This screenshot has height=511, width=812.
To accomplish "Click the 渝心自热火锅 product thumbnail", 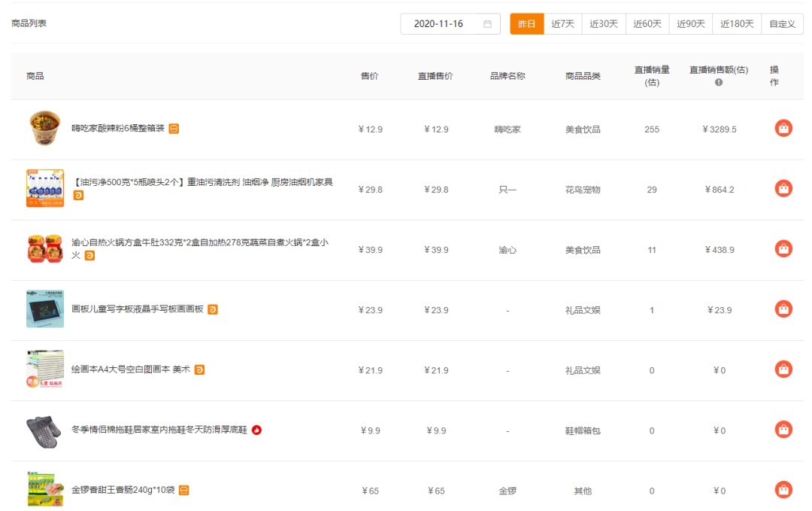I will pos(44,249).
